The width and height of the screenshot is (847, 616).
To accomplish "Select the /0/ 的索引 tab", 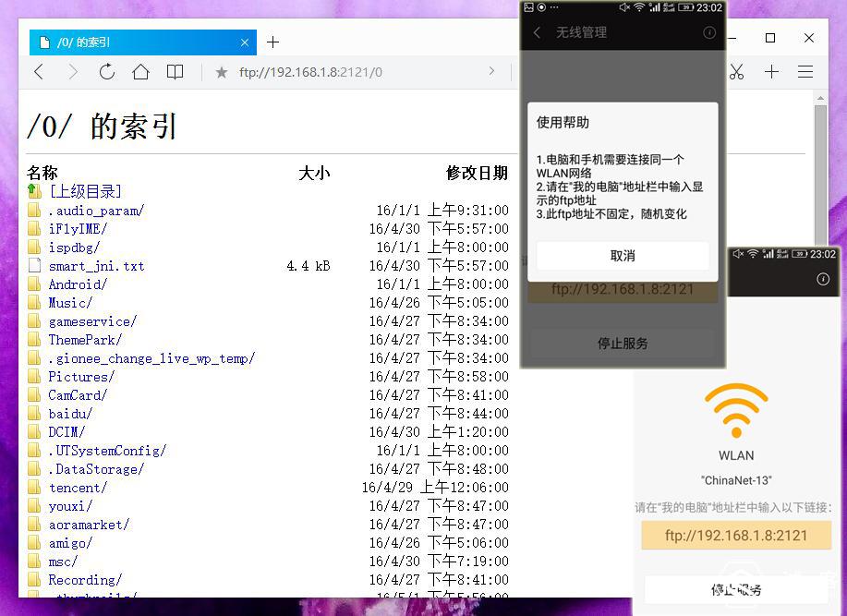I will click(x=129, y=42).
